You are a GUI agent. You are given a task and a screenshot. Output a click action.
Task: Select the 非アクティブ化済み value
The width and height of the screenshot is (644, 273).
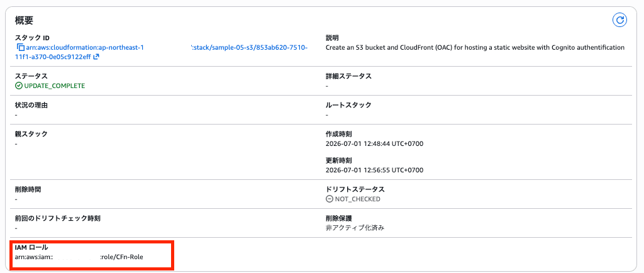[x=355, y=228]
